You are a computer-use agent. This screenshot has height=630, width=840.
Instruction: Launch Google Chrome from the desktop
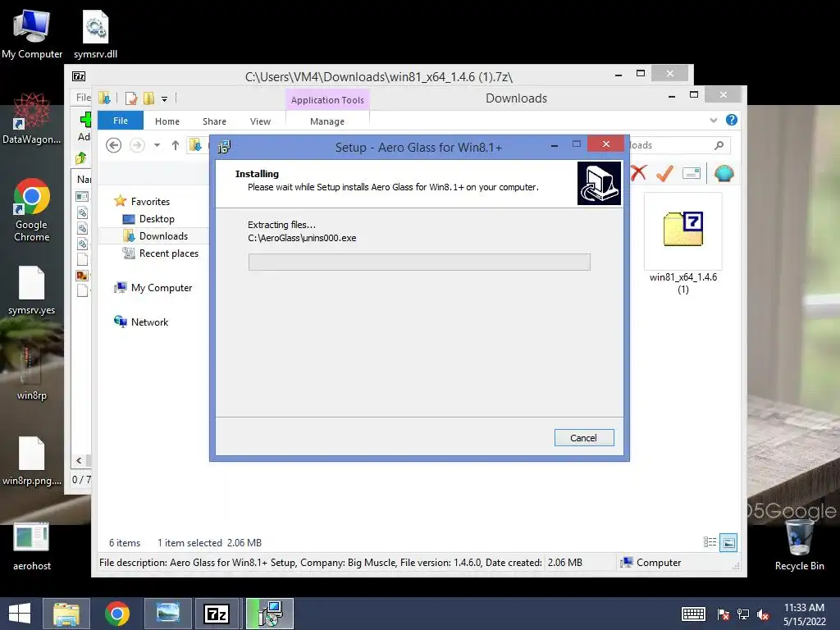(32, 210)
